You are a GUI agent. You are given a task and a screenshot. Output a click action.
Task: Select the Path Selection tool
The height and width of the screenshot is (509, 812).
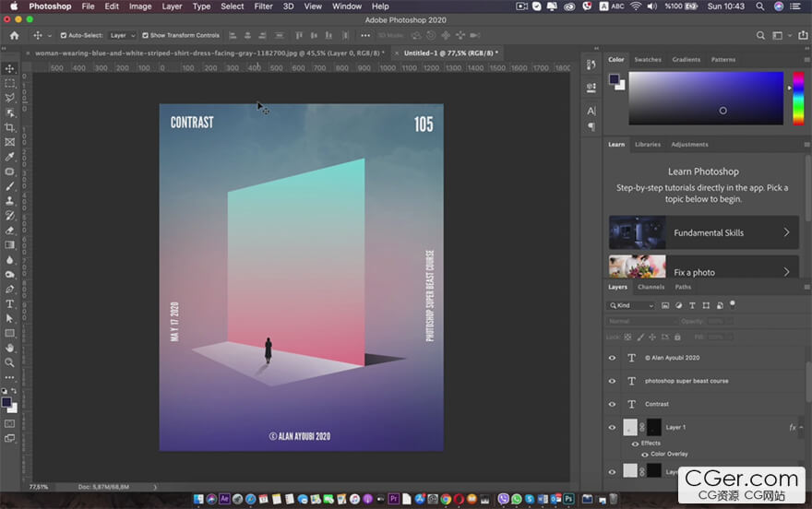[10, 319]
